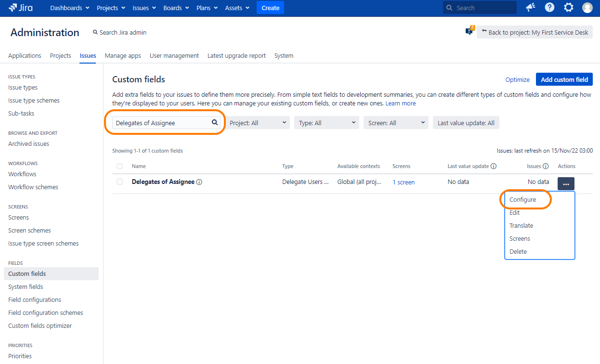Click the custom fields search input

(161, 123)
